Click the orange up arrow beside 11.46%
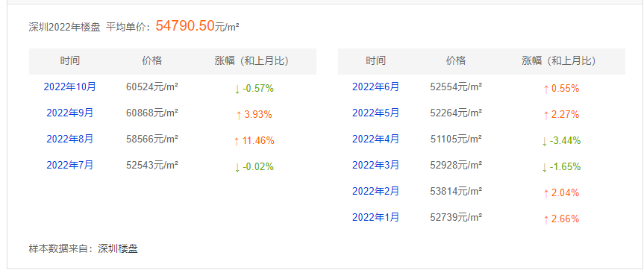 [x=237, y=142]
